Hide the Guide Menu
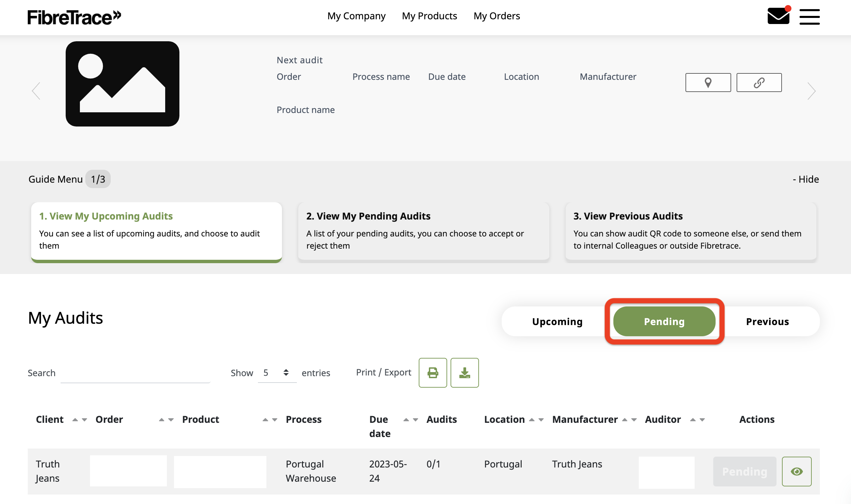Screen dimensions: 851x504 pos(805,179)
